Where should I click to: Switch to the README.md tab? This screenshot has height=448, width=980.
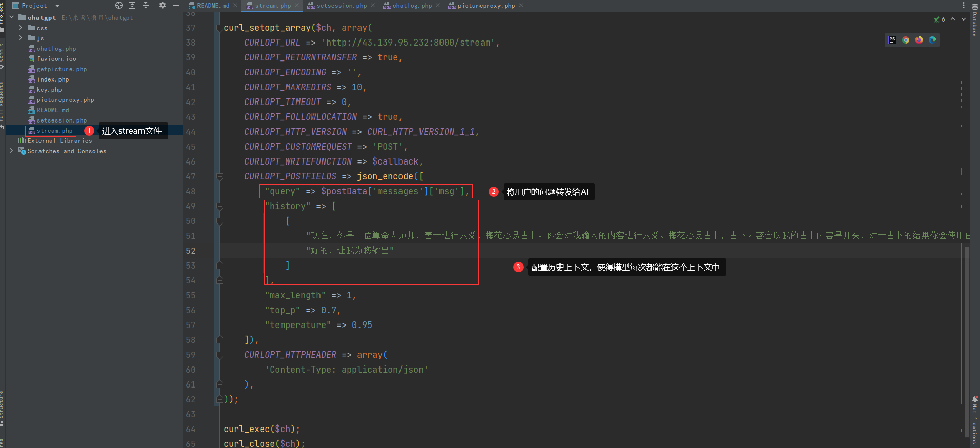pyautogui.click(x=213, y=6)
